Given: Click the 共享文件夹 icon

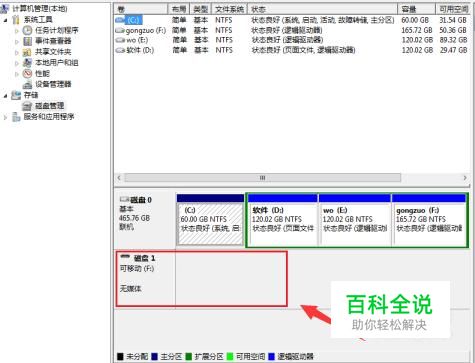Looking at the screenshot, I should click(27, 52).
